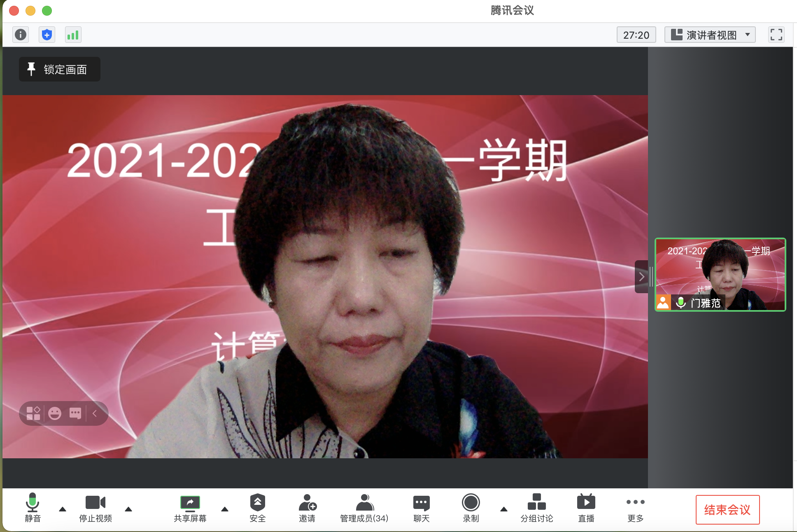Click the side panel resize divider handle
This screenshot has width=797, height=532.
(x=651, y=277)
